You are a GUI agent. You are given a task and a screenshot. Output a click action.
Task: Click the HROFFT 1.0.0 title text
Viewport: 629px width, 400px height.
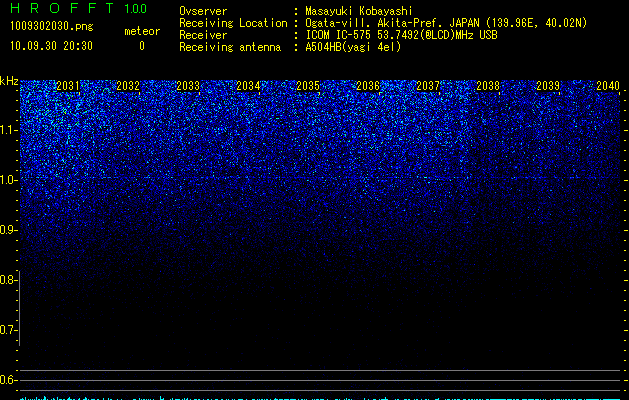(78, 8)
